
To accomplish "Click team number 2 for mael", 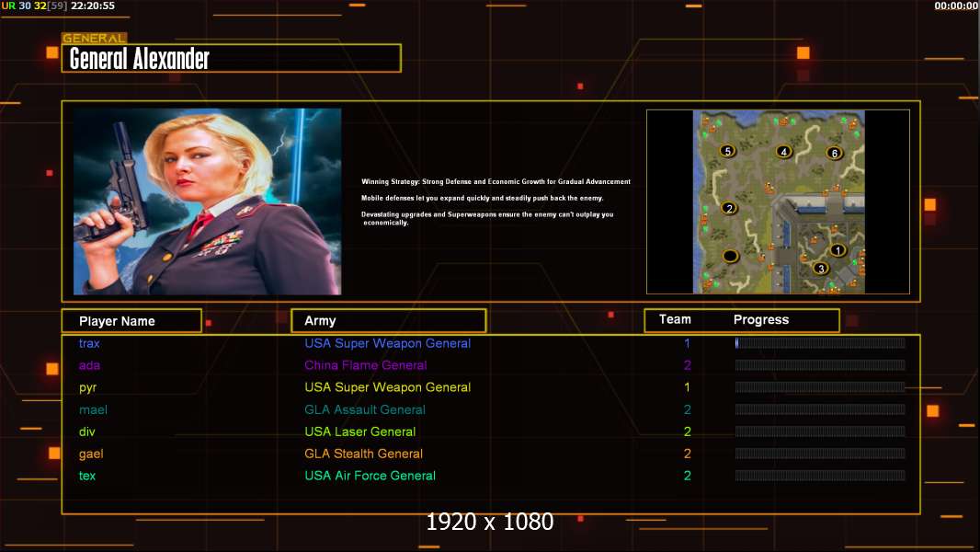I will [x=687, y=409].
